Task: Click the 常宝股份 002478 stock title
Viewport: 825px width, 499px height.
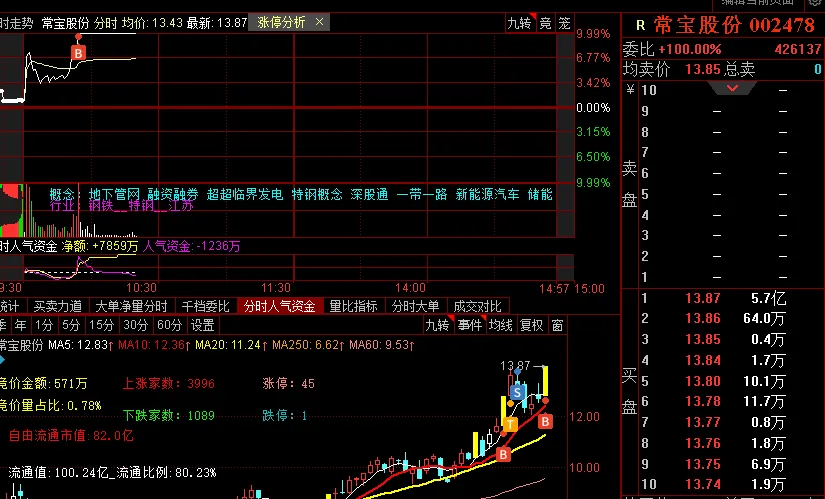Action: click(x=734, y=25)
